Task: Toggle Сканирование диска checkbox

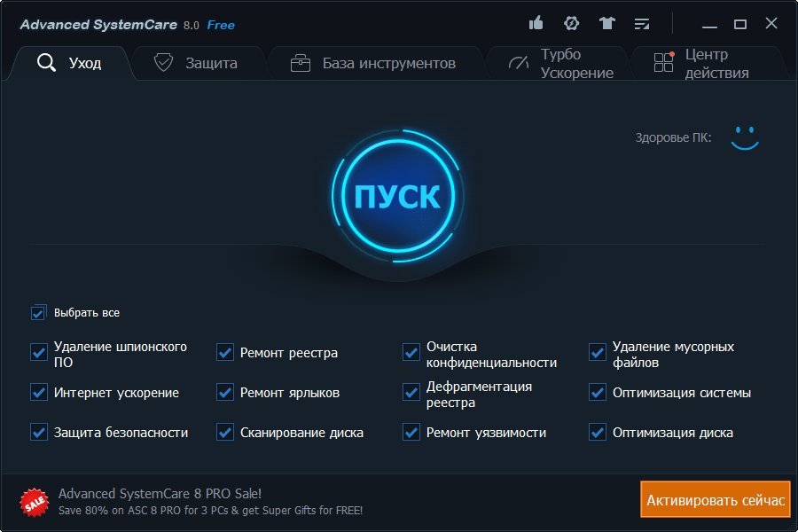Action: tap(225, 432)
